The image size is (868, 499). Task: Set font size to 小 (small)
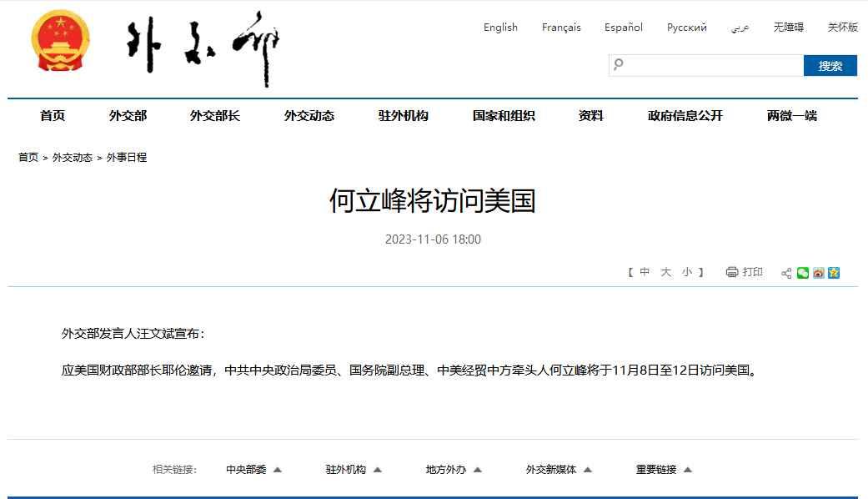[x=686, y=272]
